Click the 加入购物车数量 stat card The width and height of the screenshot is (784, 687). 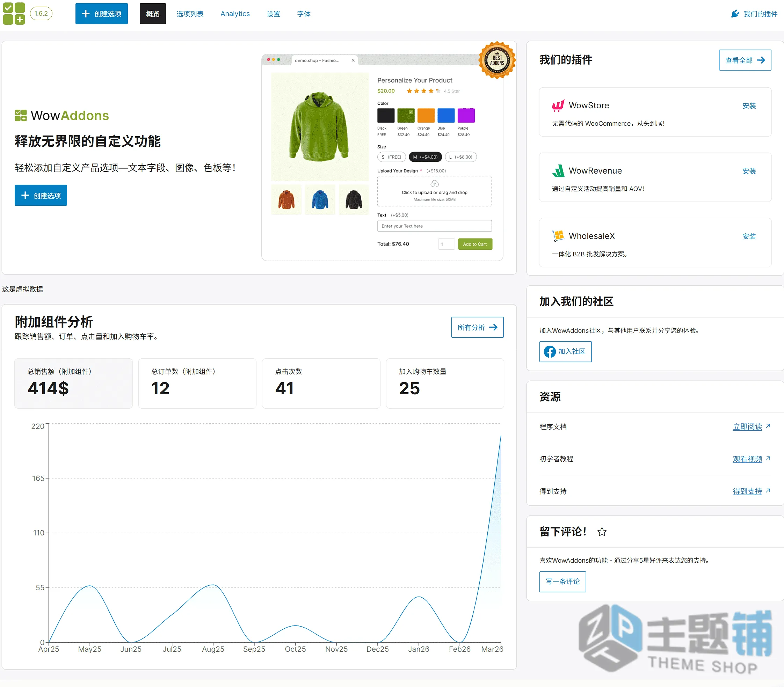[x=445, y=383]
